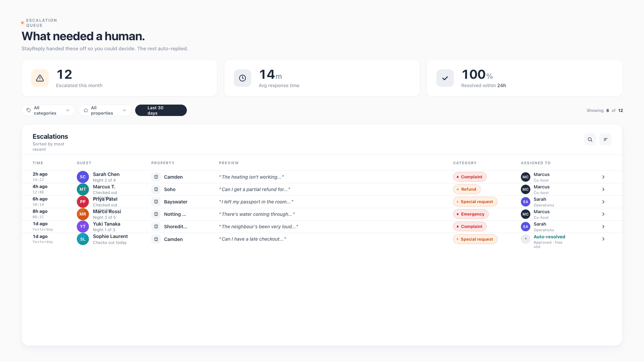The image size is (644, 362).
Task: Click guest name Yuki Tanaka
Action: [x=106, y=224]
